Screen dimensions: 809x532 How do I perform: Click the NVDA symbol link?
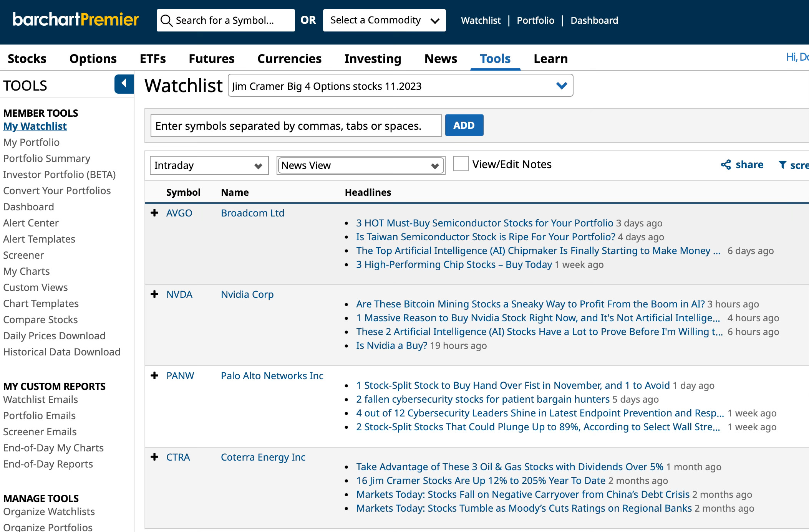(179, 294)
